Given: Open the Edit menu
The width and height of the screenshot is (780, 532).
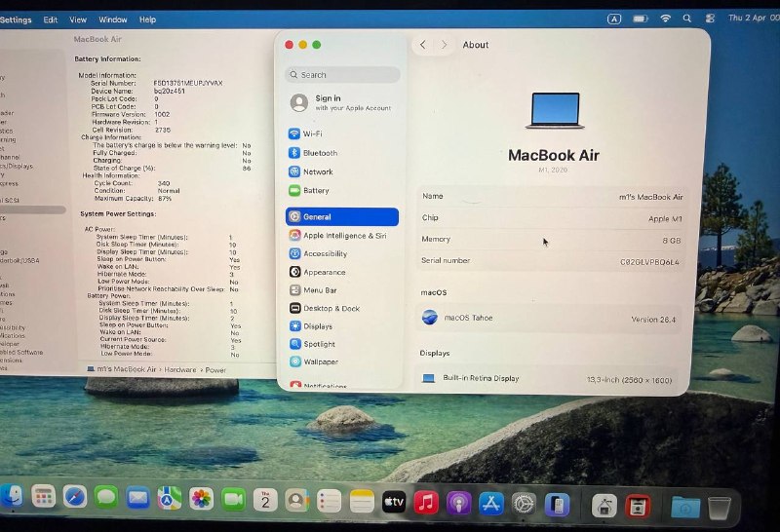Looking at the screenshot, I should (50, 19).
